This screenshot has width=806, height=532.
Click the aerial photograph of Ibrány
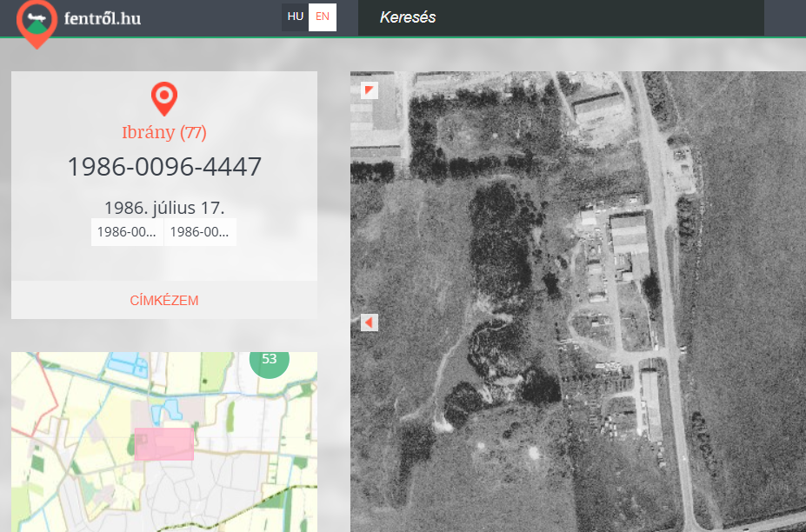pos(522,348)
